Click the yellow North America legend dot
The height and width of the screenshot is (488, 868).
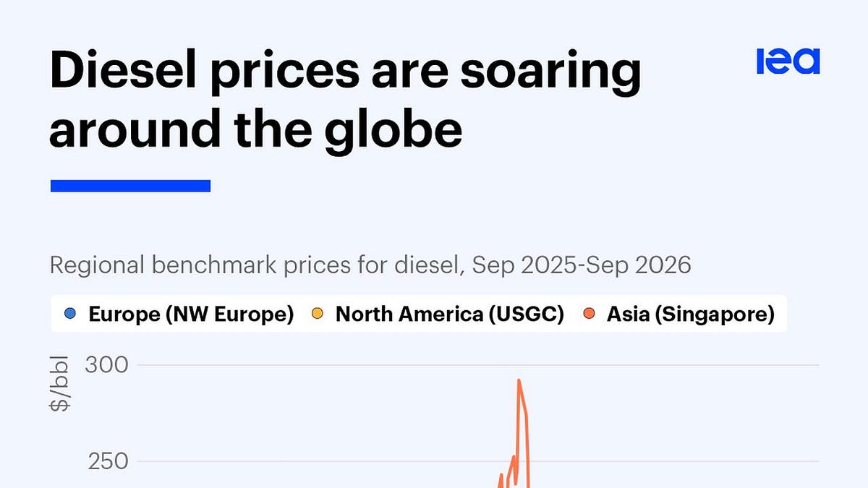coord(317,314)
